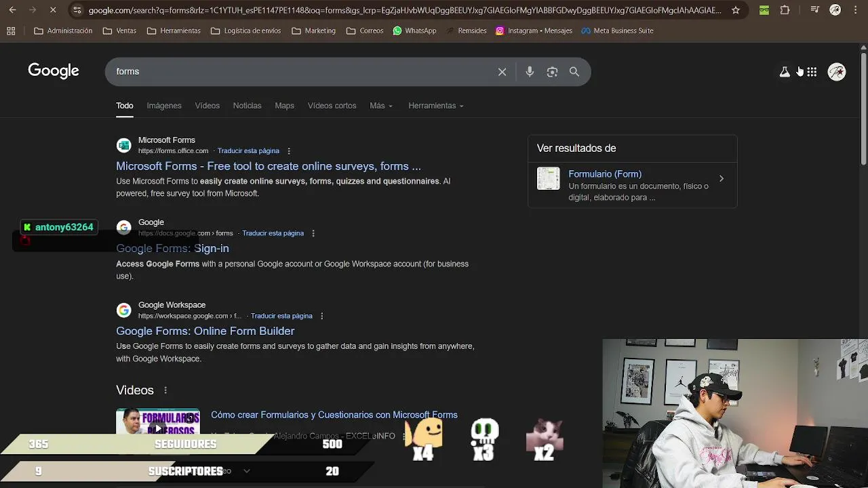The image size is (868, 488).
Task: Click Traducir esta página for docs.google.com result
Action: click(x=273, y=233)
